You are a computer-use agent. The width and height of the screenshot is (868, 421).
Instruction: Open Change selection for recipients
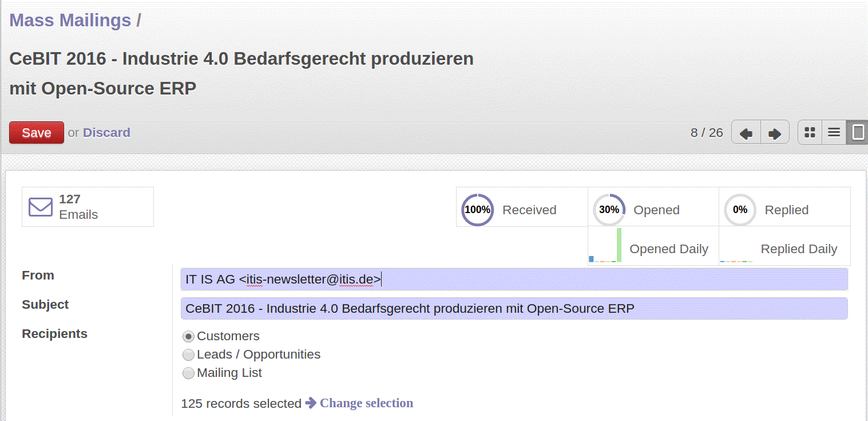pyautogui.click(x=366, y=403)
